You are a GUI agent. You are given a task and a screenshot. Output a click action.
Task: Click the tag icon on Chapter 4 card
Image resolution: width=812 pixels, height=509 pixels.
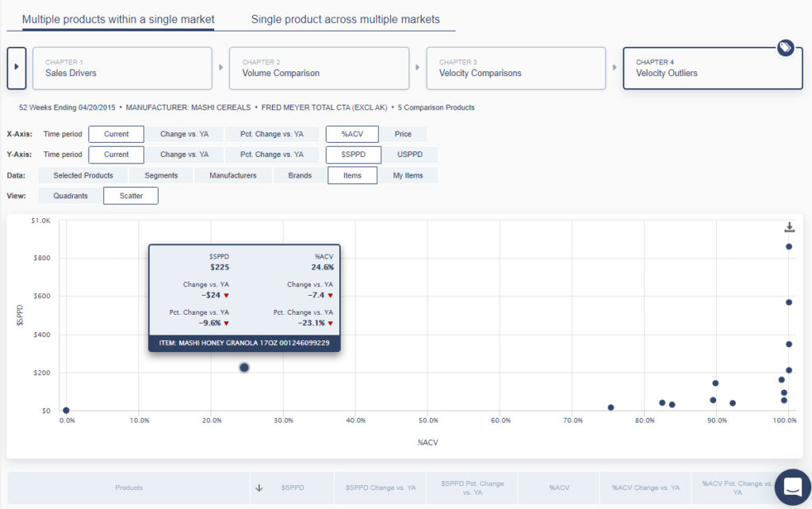(x=785, y=48)
